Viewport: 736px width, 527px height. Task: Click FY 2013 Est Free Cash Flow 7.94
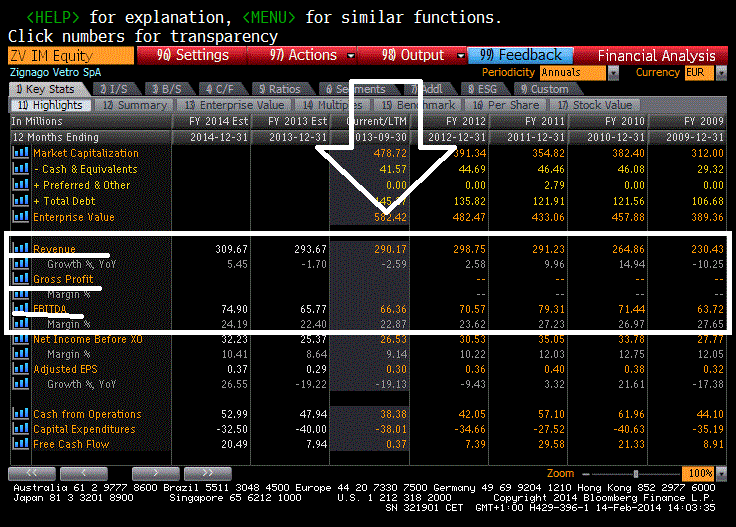(x=316, y=444)
